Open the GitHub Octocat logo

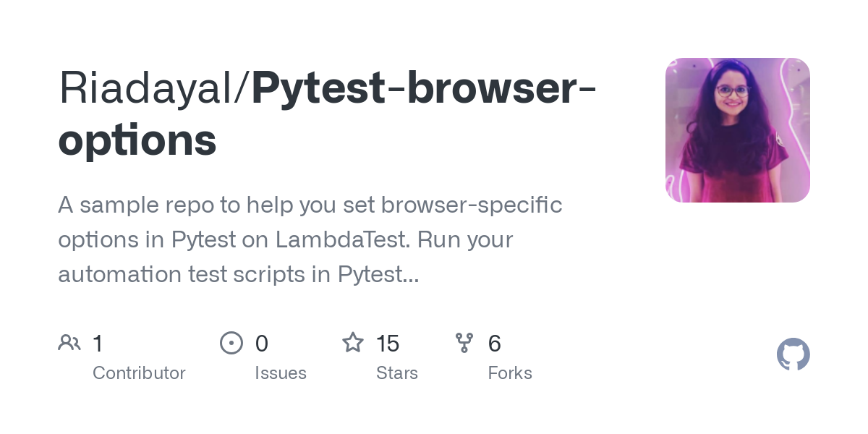tap(793, 354)
